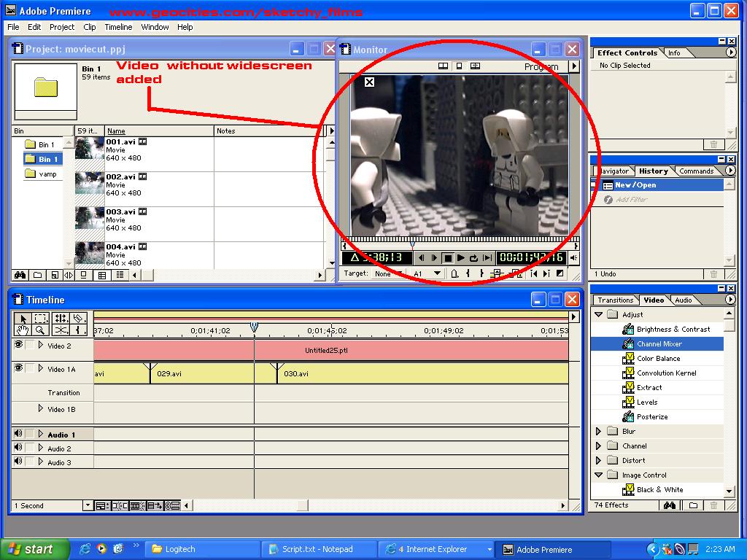Switch to Script.txt - Notepad in taskbar
Viewport: 747px width, 560px height.
(318, 549)
